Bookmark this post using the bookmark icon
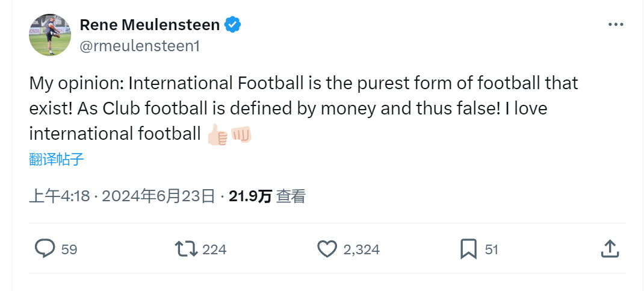 [x=468, y=249]
